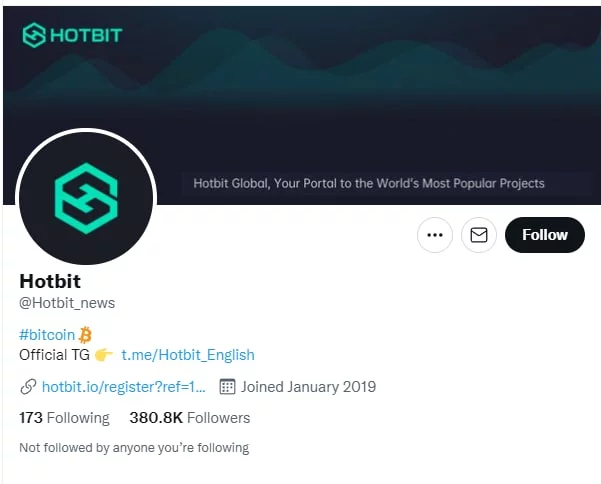Click the pointing hand emoji

104,354
